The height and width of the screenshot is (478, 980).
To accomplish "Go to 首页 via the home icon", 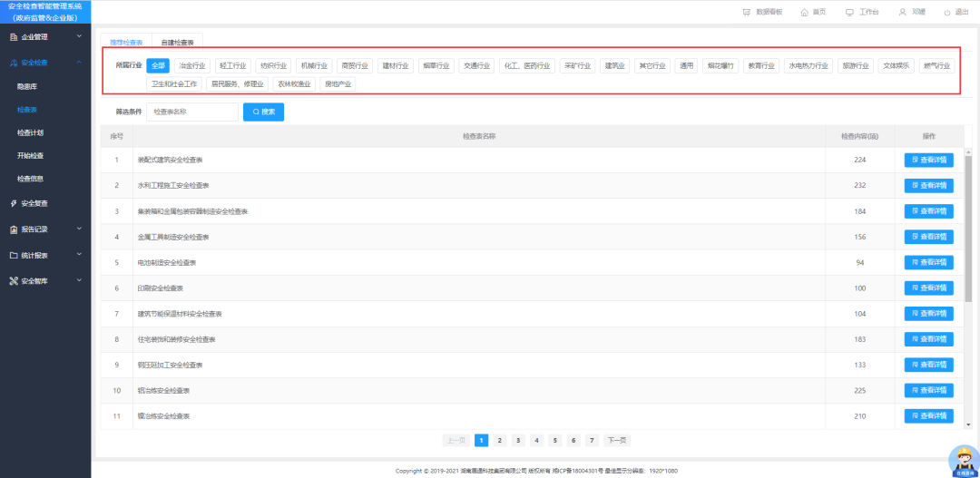I will tap(804, 12).
